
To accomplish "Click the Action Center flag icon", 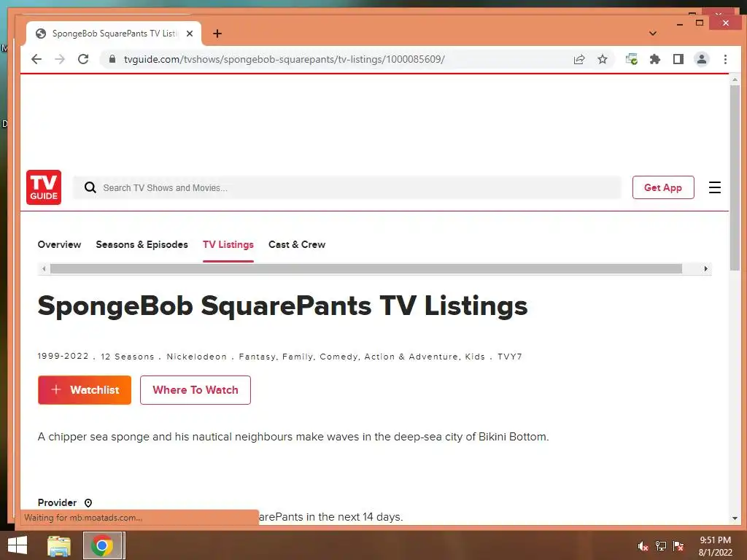I will tap(678, 546).
